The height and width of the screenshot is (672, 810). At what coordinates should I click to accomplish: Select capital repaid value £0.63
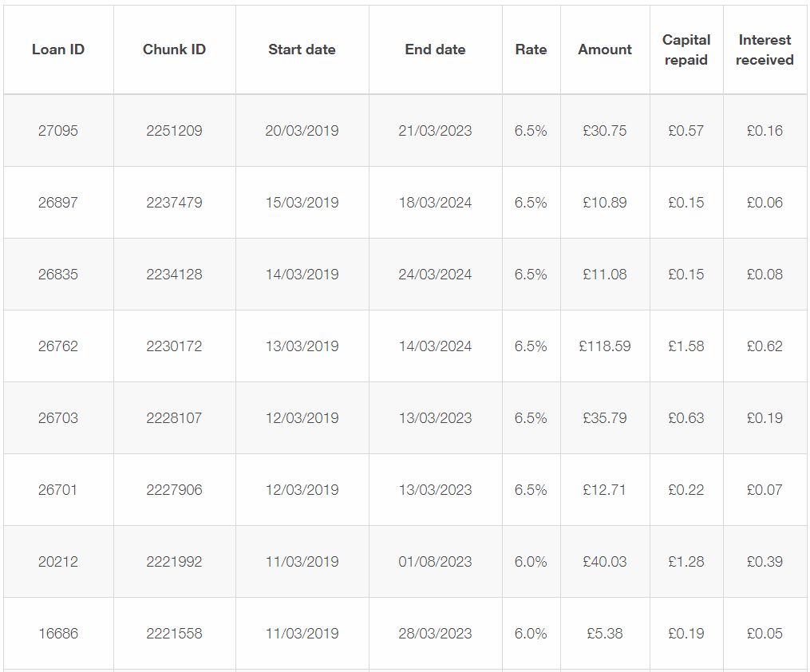click(686, 418)
